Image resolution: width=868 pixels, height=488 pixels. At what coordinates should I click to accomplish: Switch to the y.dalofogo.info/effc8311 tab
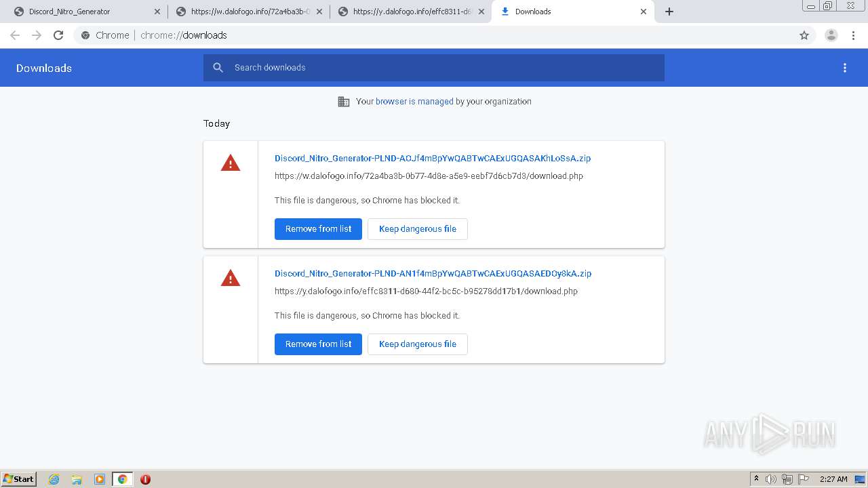tap(410, 12)
